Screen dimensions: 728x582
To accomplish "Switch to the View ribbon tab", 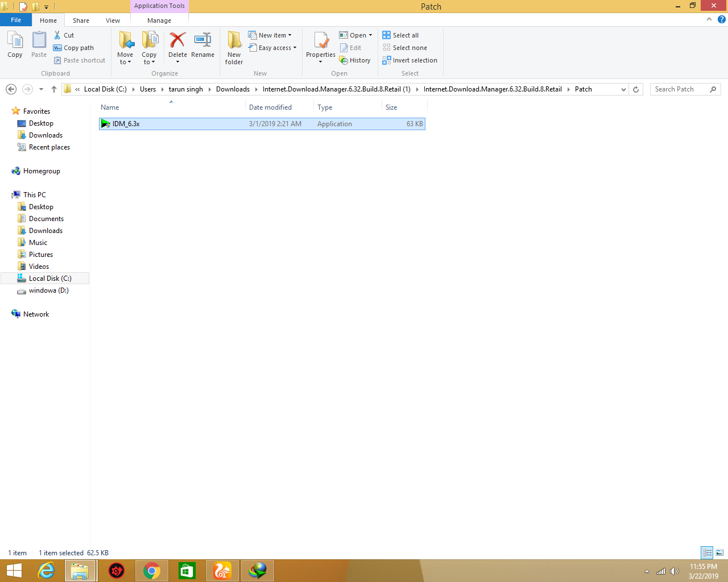I will pyautogui.click(x=113, y=20).
